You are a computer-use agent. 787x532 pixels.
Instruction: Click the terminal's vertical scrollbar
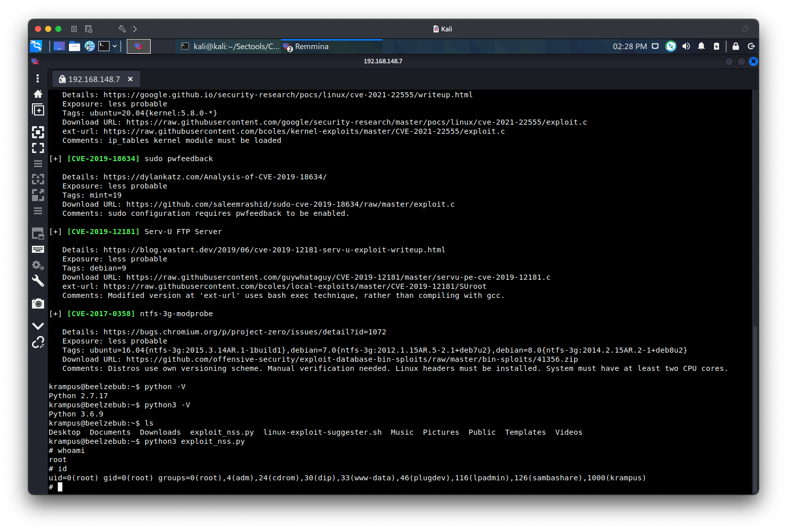755,410
